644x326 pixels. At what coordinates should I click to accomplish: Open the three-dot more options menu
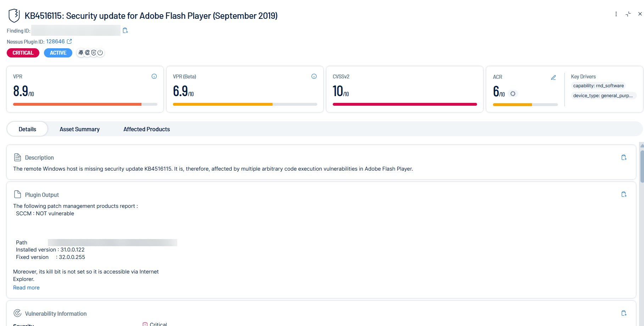click(616, 14)
